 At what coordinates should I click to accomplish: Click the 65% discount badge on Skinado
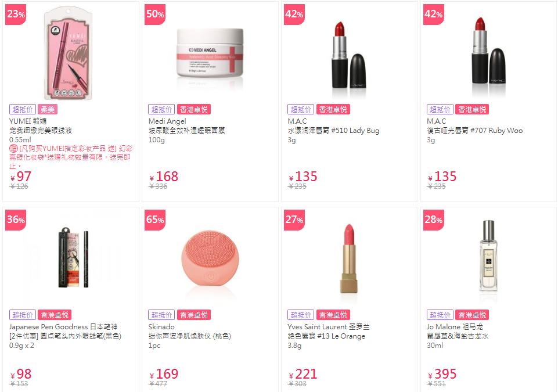[155, 220]
